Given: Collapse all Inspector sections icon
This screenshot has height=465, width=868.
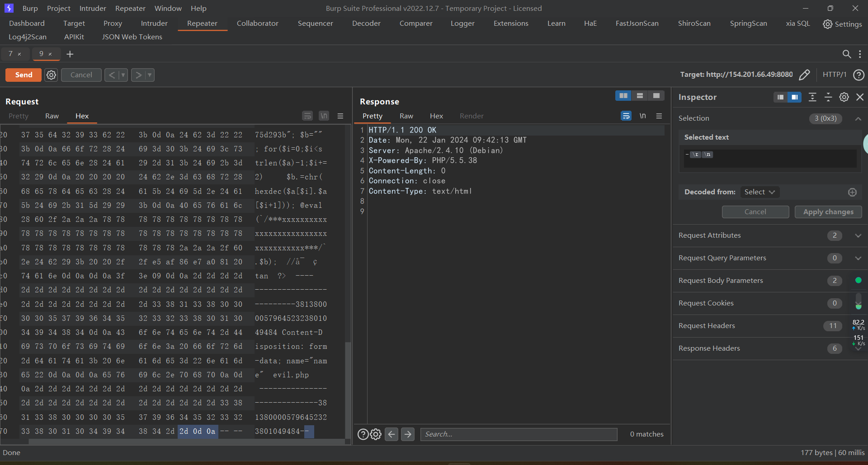Looking at the screenshot, I should point(828,97).
